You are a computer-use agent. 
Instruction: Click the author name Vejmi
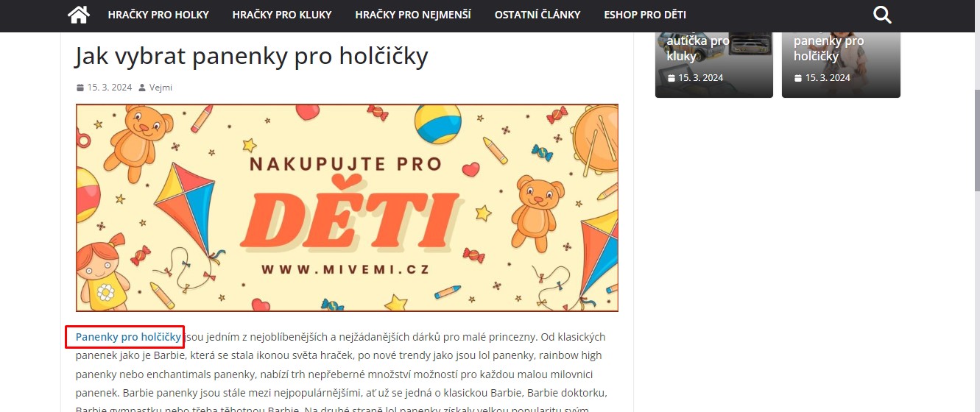161,88
